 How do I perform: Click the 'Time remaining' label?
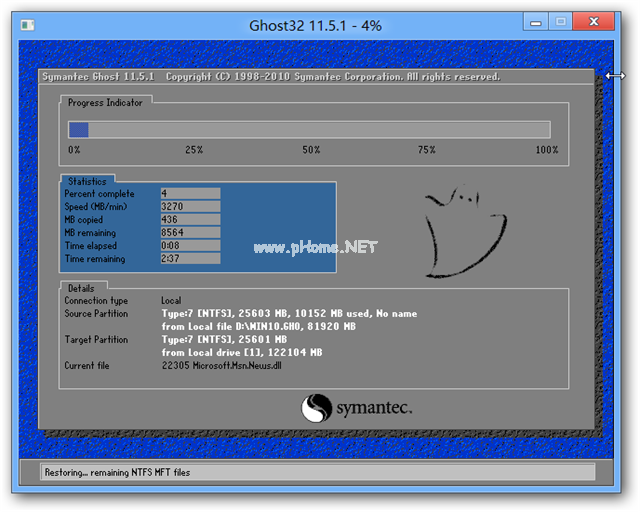click(x=95, y=259)
